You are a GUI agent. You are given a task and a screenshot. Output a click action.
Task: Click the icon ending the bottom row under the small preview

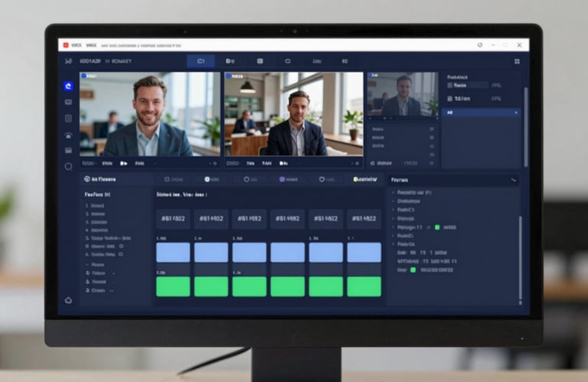(432, 164)
